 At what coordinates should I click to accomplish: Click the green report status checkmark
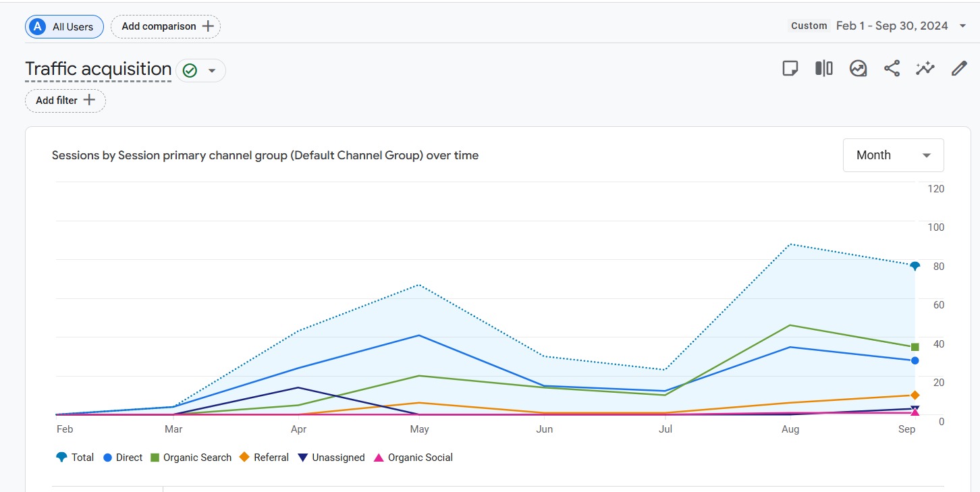(190, 70)
